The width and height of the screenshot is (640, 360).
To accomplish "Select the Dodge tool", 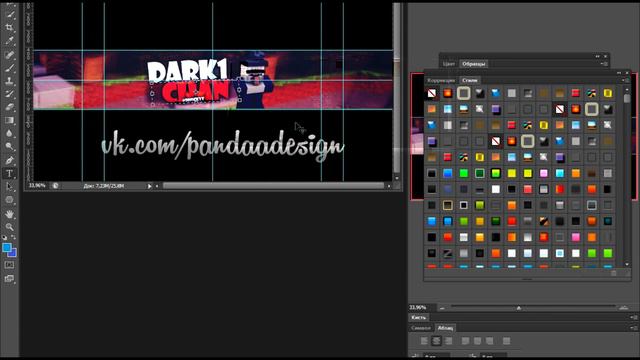I will [x=9, y=147].
